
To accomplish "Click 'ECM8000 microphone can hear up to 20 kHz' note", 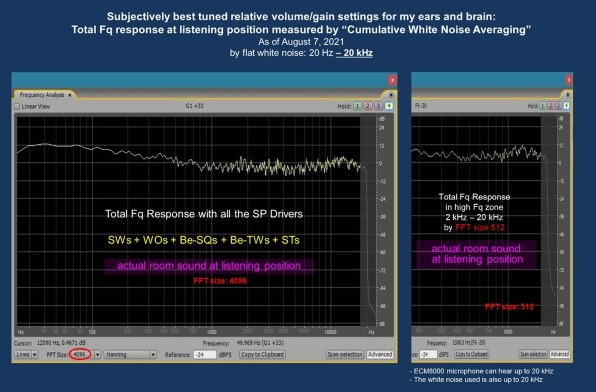I will tap(481, 371).
